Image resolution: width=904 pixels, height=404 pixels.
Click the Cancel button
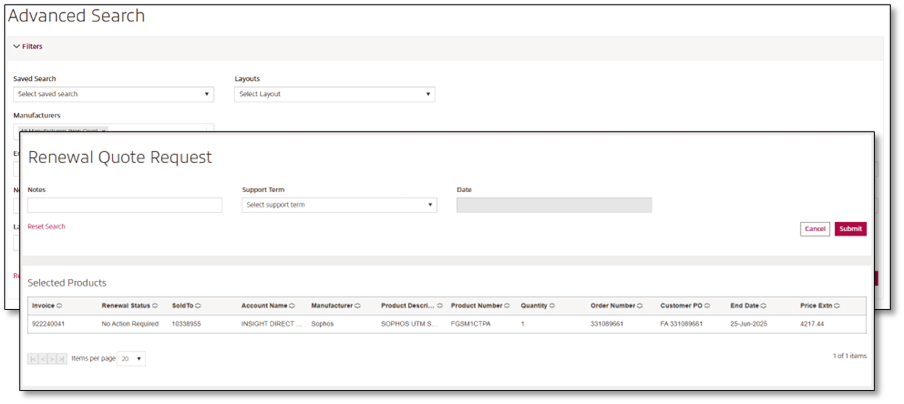[815, 229]
